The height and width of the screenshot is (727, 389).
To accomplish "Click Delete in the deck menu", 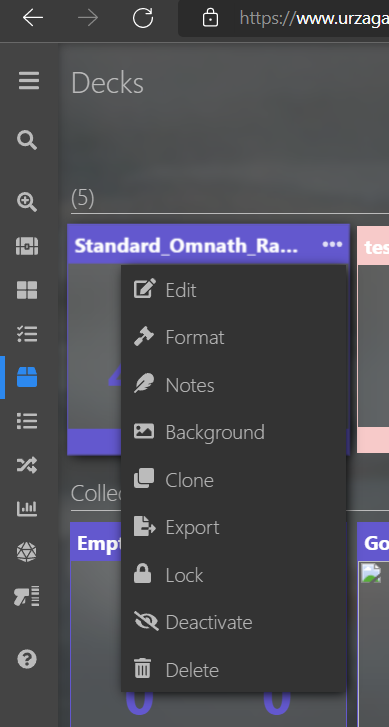I will click(x=234, y=670).
